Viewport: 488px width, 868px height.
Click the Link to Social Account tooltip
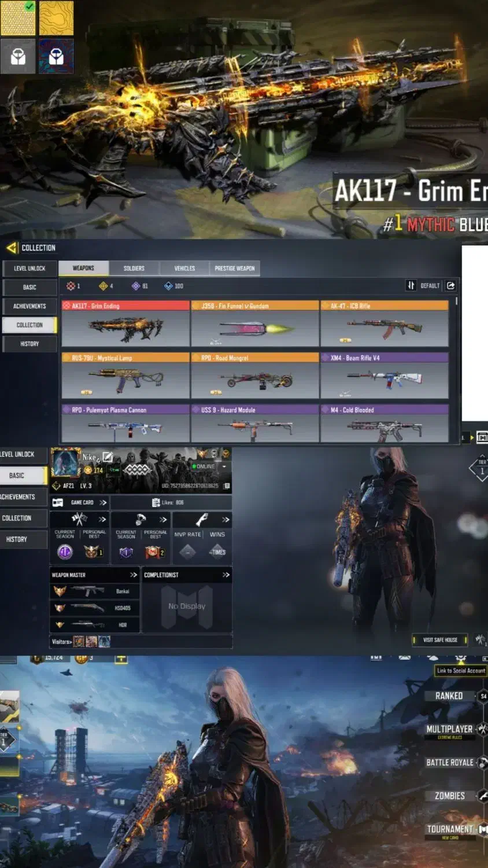461,671
